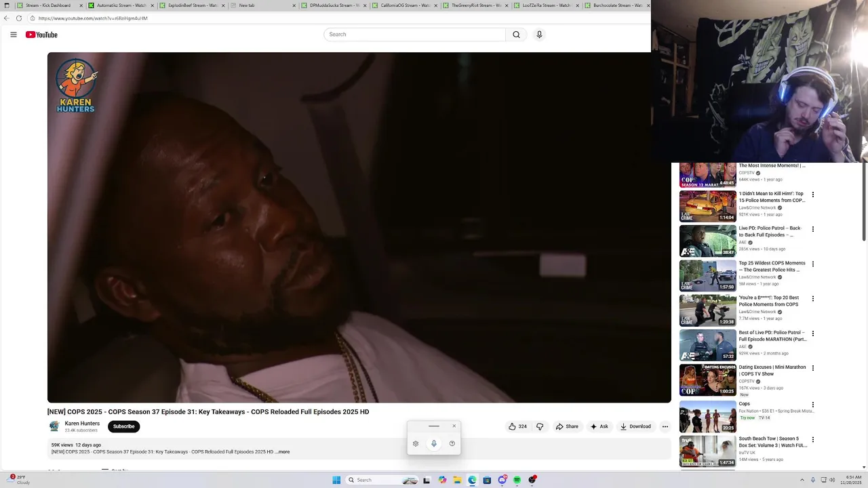The height and width of the screenshot is (488, 868).
Task: Reload the page
Action: pos(19,18)
